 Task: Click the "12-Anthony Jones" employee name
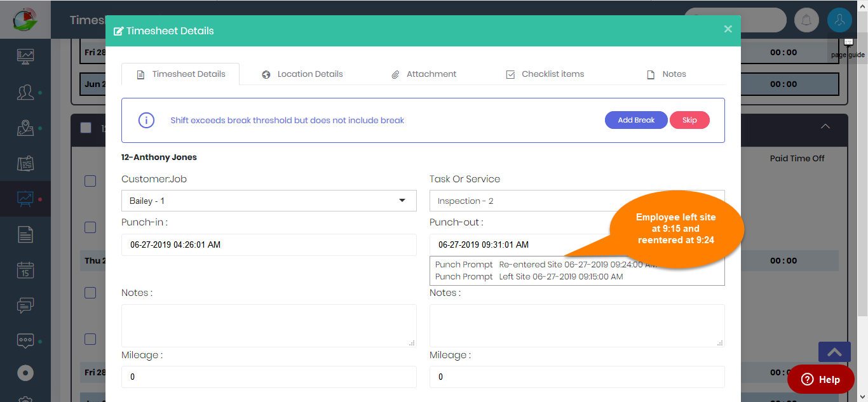point(159,157)
